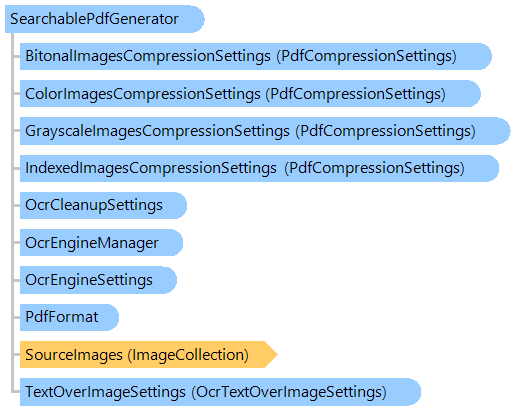Open the BitonalImagesCompressionSettings property node
The height and width of the screenshot is (410, 528).
(256, 56)
